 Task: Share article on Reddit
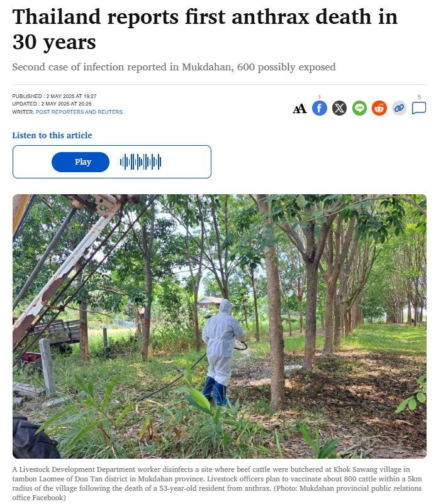coord(379,108)
